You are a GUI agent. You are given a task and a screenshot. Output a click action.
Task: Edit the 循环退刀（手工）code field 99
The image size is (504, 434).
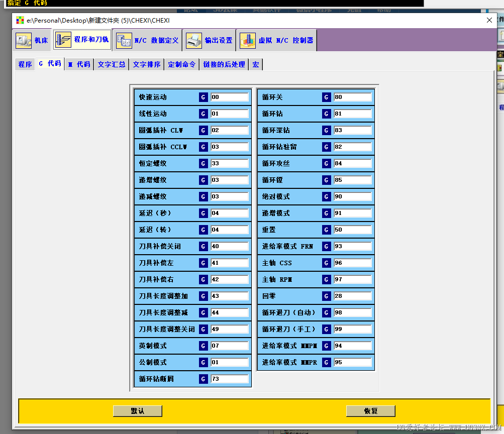[353, 329]
